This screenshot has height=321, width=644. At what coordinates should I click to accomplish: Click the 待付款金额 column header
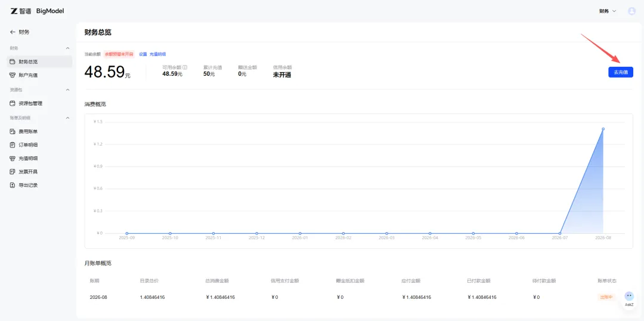click(544, 280)
